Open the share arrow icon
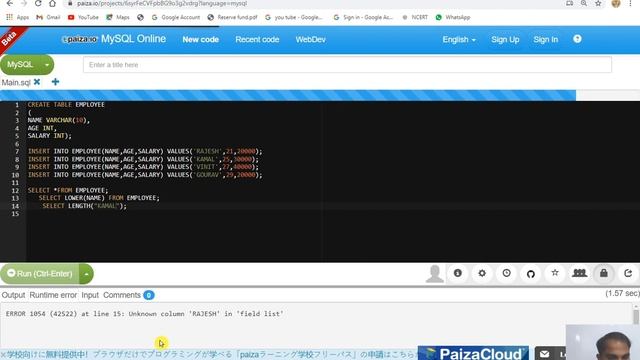The width and height of the screenshot is (640, 360). pos(628,273)
